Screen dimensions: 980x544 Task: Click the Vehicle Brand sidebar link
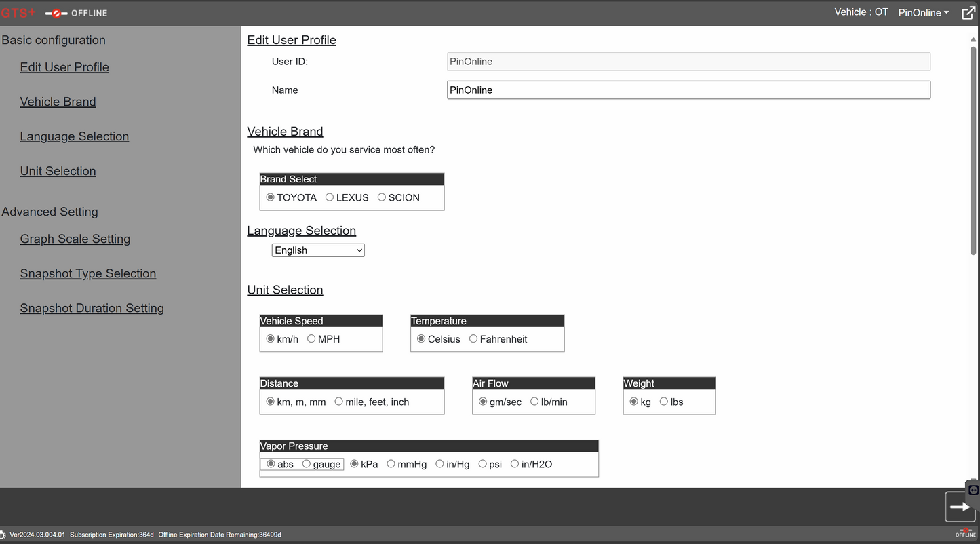tap(58, 102)
